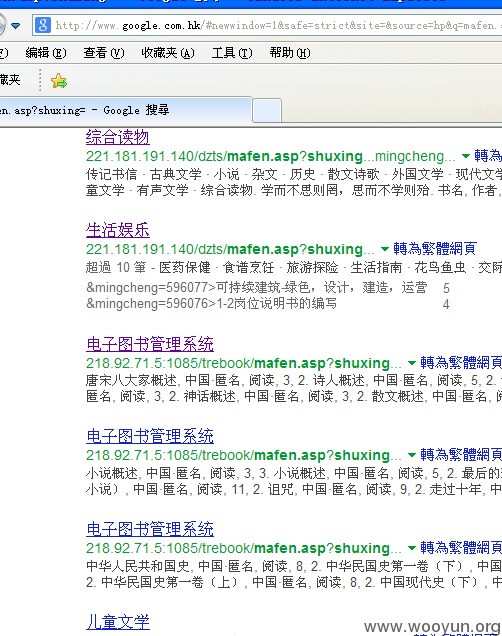This screenshot has height=636, width=502.
Task: Click the green 218.92.71.5:1085 URL above 唐宋八大家概述
Action: pos(243,363)
